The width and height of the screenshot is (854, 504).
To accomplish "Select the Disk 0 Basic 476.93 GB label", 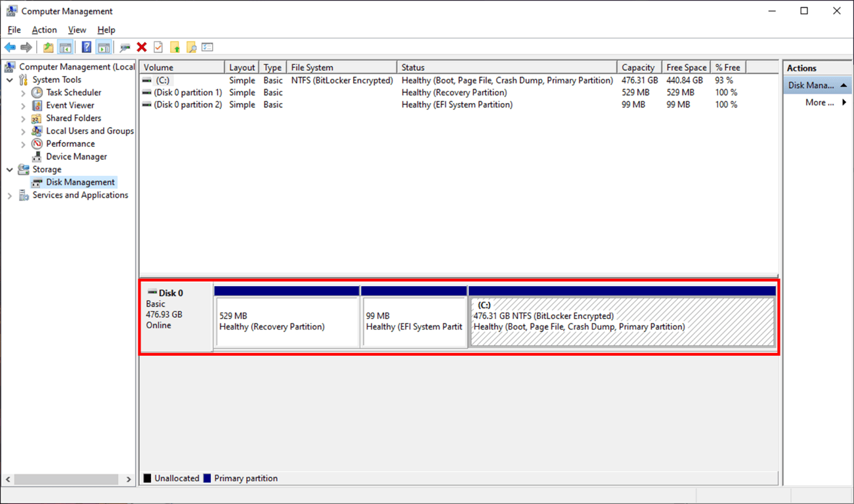I will (x=177, y=318).
